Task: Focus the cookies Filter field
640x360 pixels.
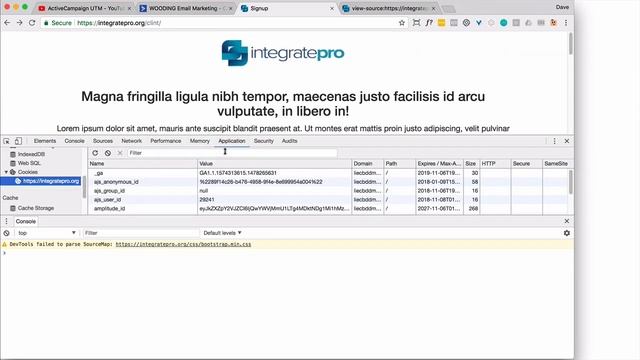Action: [232, 153]
